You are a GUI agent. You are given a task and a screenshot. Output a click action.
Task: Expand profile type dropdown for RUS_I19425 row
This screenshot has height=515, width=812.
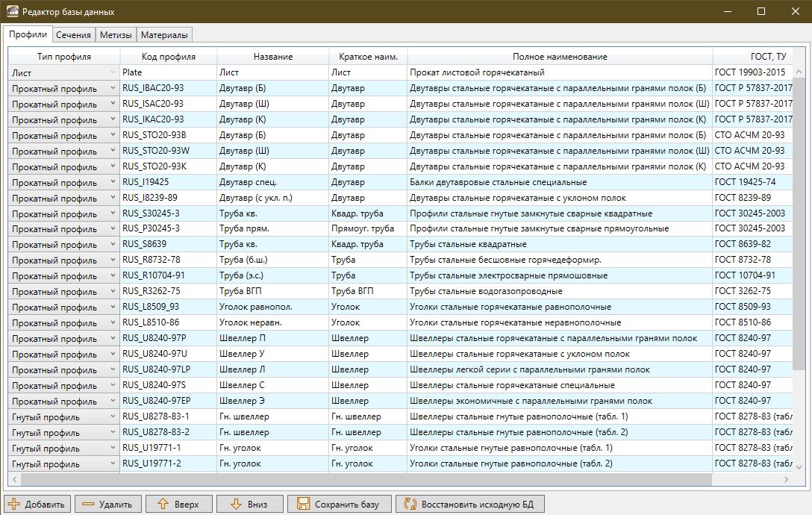[x=113, y=182]
